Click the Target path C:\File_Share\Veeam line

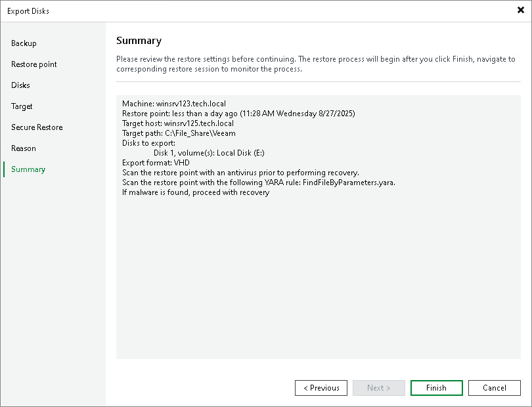pyautogui.click(x=179, y=133)
